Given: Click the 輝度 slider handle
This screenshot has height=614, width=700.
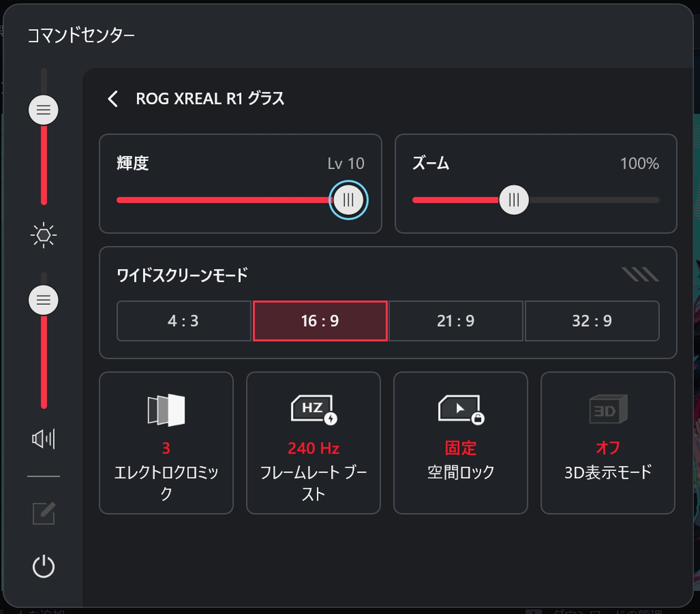Looking at the screenshot, I should (349, 200).
